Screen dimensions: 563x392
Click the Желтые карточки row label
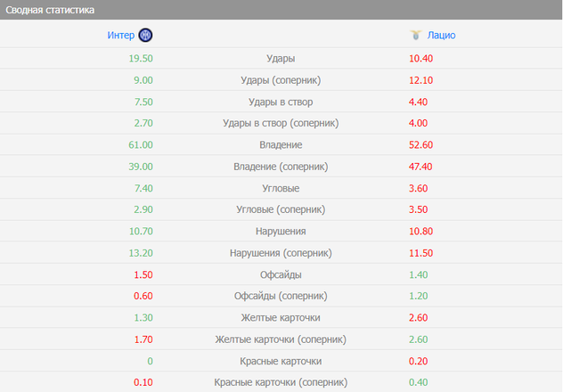(x=281, y=317)
